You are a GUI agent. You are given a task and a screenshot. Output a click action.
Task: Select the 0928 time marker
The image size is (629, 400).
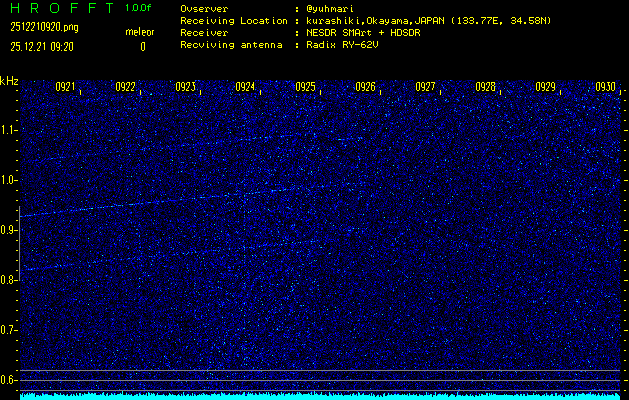click(485, 87)
